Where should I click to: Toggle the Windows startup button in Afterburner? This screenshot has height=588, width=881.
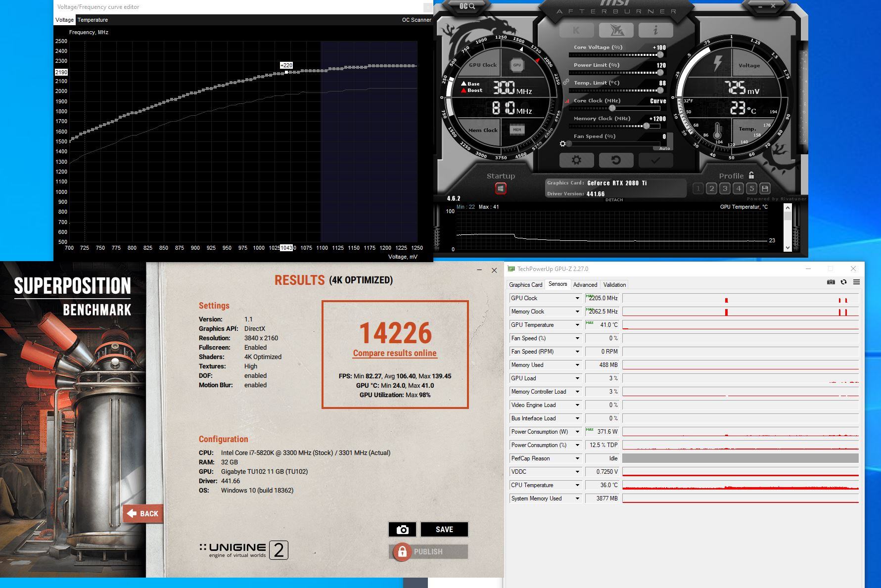pos(501,188)
